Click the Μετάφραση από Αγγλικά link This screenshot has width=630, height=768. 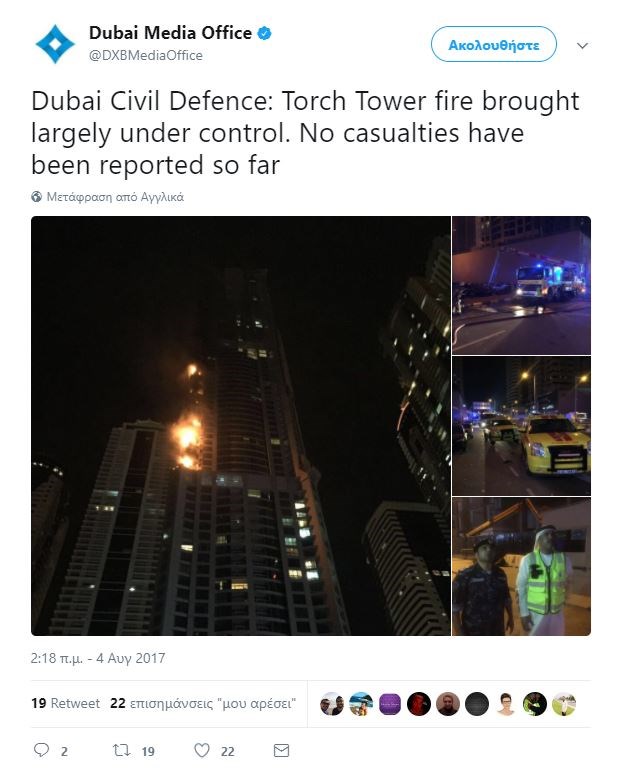[115, 197]
